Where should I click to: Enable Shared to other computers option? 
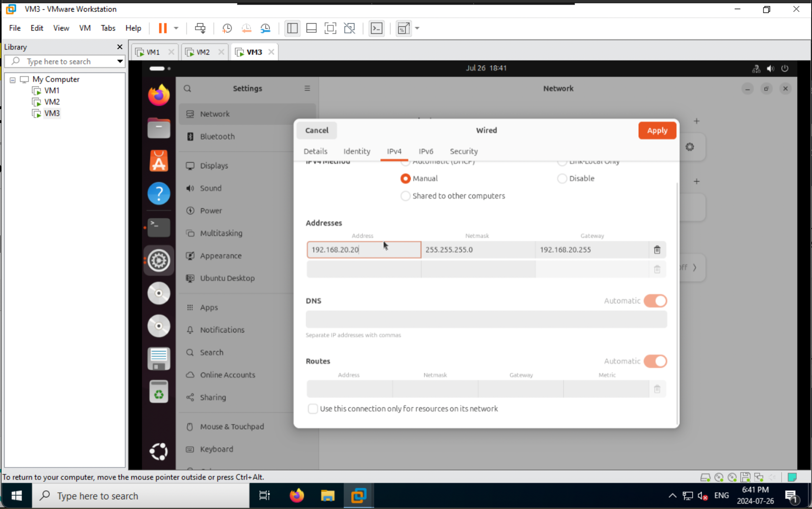(405, 196)
